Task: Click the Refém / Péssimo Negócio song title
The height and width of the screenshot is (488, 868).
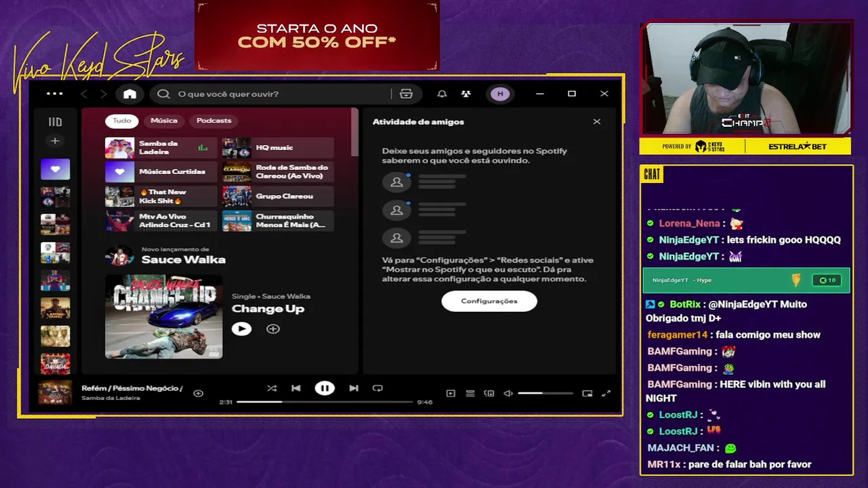Action: (132, 388)
